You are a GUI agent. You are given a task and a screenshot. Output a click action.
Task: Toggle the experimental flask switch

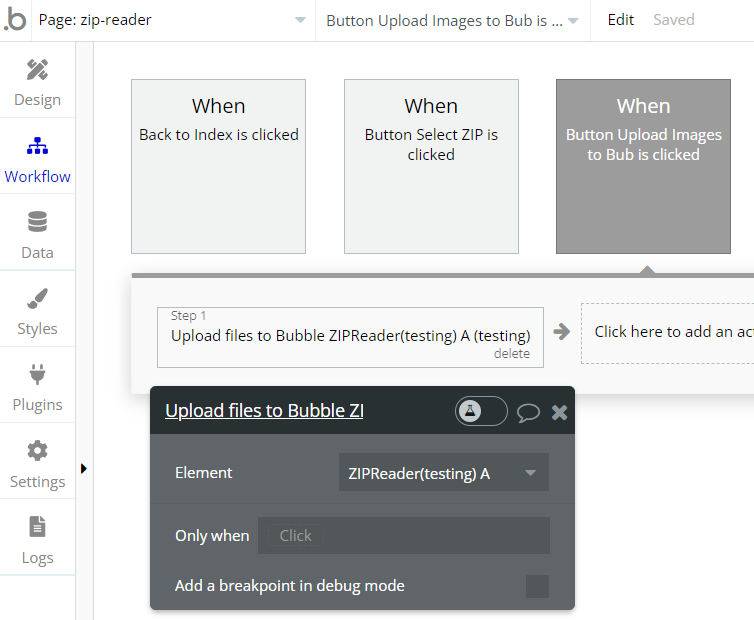pyautogui.click(x=481, y=411)
